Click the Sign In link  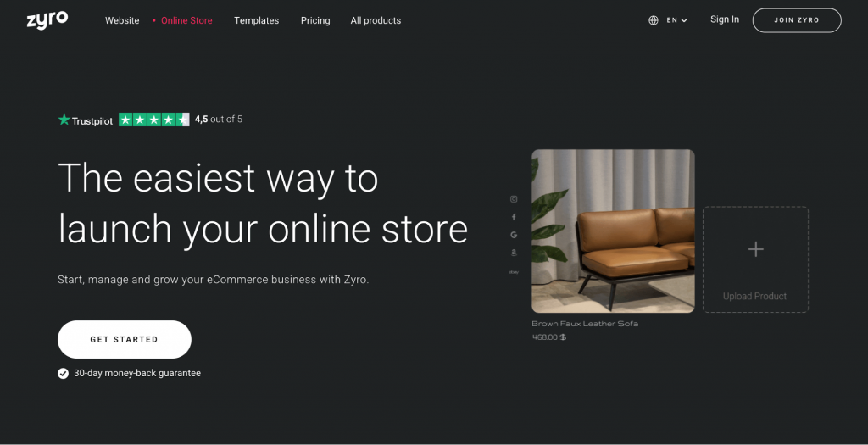click(x=725, y=19)
